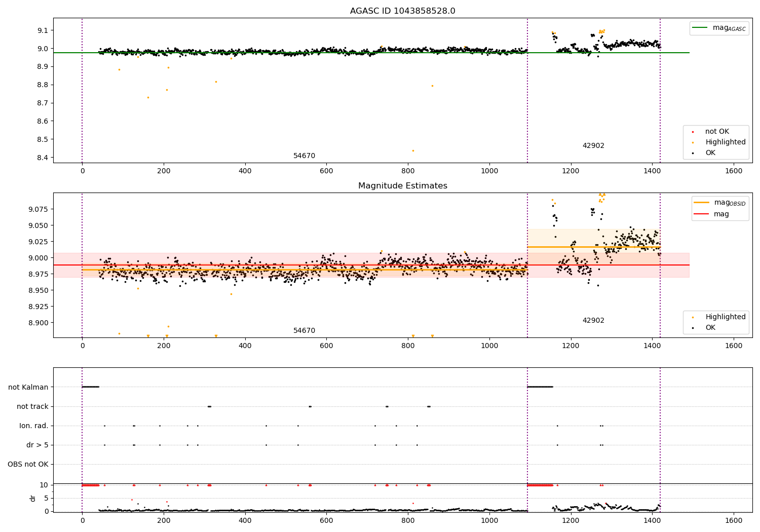Select the red 'mag' legend entry
The width and height of the screenshot is (760, 532).
pos(712,214)
